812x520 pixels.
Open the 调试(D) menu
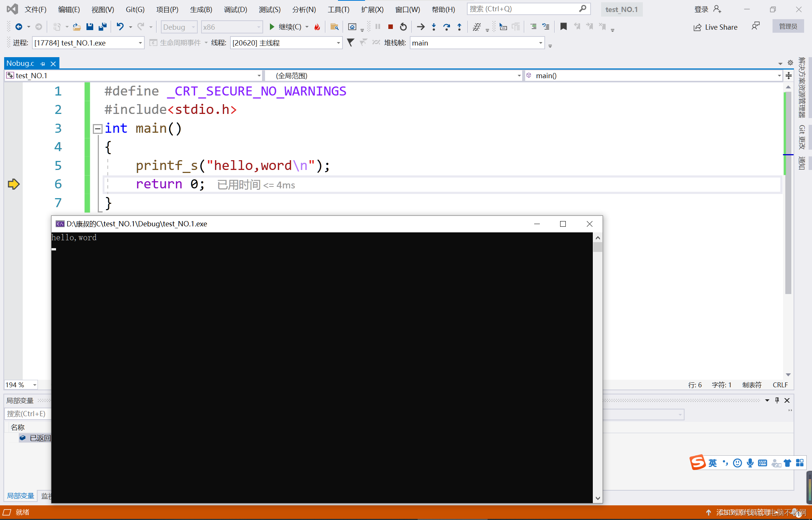click(x=235, y=9)
